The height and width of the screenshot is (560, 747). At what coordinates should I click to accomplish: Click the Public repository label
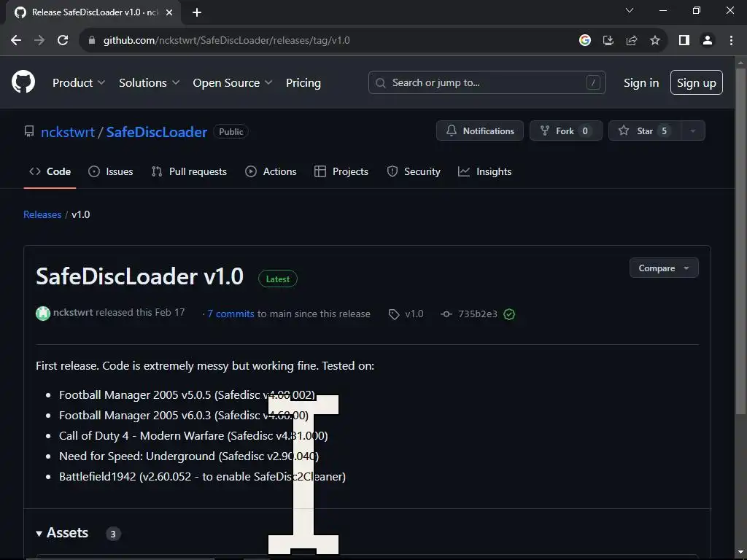point(231,132)
